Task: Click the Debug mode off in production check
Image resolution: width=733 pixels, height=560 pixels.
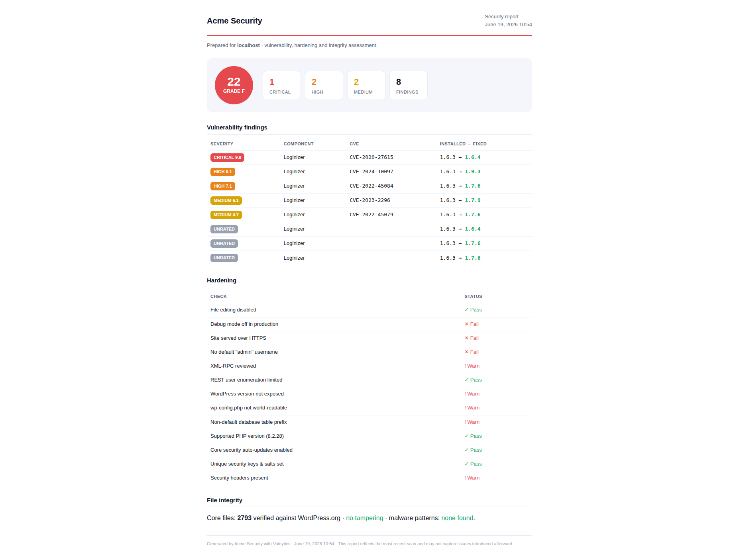Action: [244, 324]
